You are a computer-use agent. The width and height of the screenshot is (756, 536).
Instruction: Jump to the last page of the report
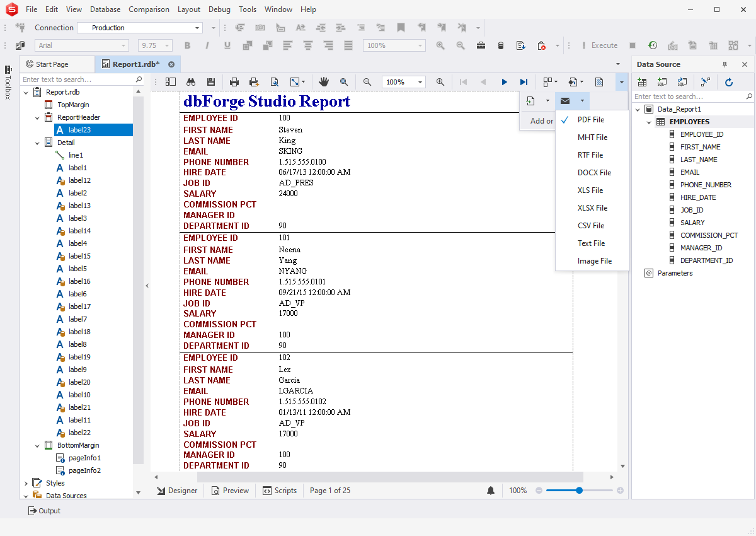pos(524,82)
